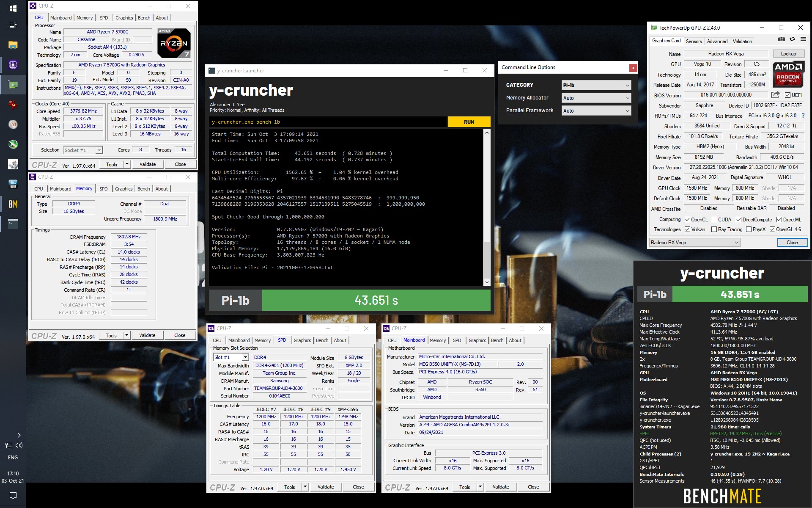Viewport: 812px width, 508px height.
Task: Switch to the Validation tab in GPU-Z
Action: point(742,41)
